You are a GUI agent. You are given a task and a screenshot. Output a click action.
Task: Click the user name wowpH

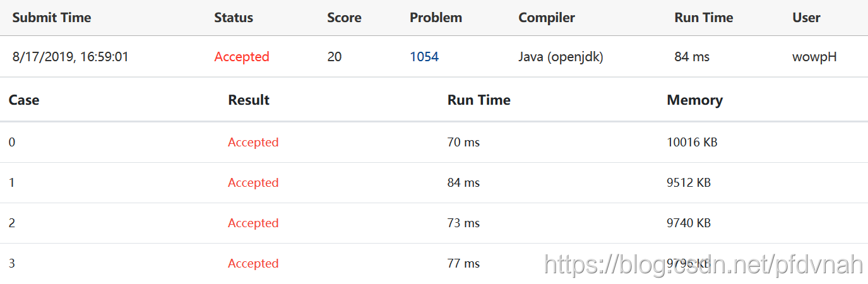click(x=814, y=57)
